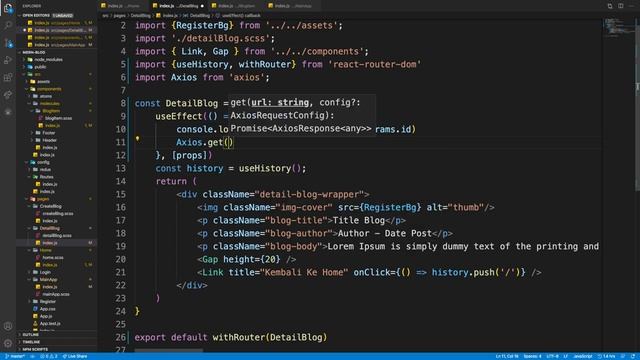Image resolution: width=640 pixels, height=360 pixels.
Task: Click line number 15 in the gutter
Action: pyautogui.click(x=120, y=194)
